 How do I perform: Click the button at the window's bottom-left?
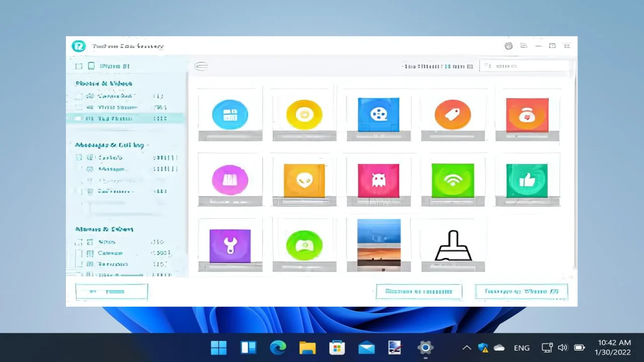tap(112, 292)
